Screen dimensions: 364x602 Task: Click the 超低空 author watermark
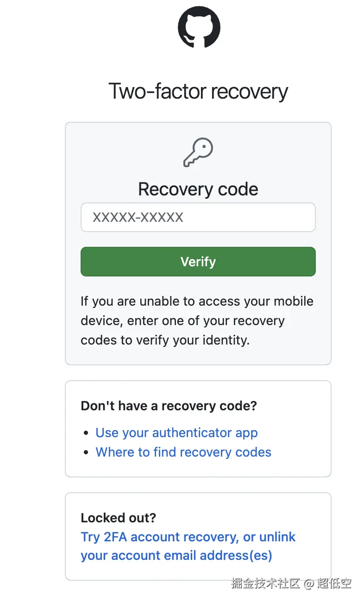click(x=334, y=583)
